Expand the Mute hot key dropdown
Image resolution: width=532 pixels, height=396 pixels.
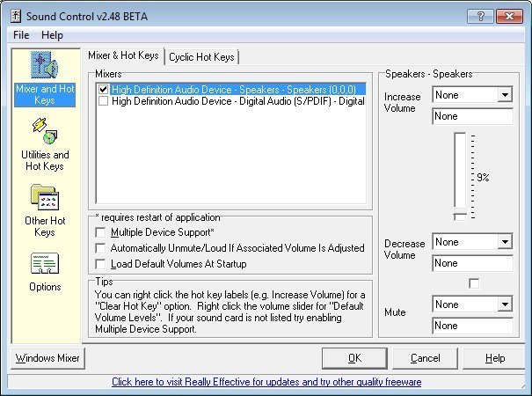505,304
